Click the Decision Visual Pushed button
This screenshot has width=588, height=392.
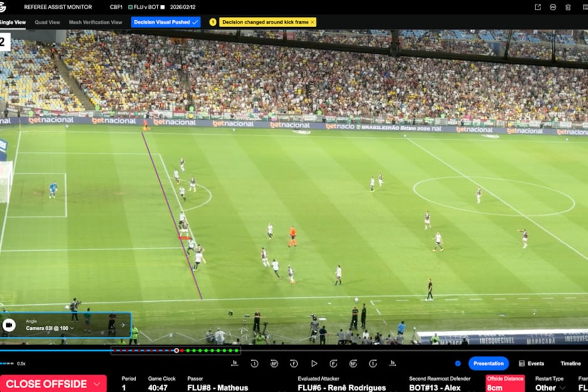(x=165, y=22)
